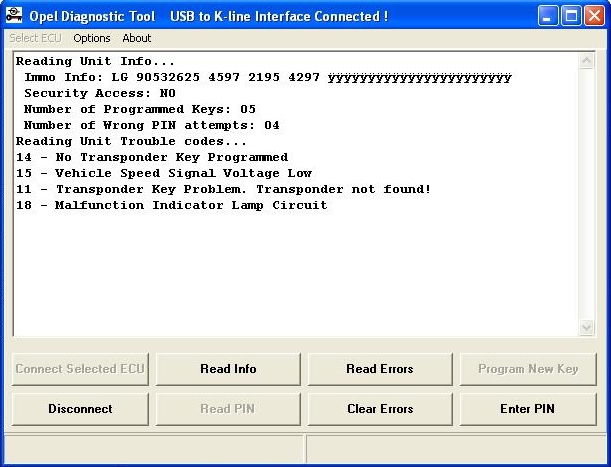Maximize the Opel Diagnostic Tool window
This screenshot has height=467, width=611.
pos(571,16)
